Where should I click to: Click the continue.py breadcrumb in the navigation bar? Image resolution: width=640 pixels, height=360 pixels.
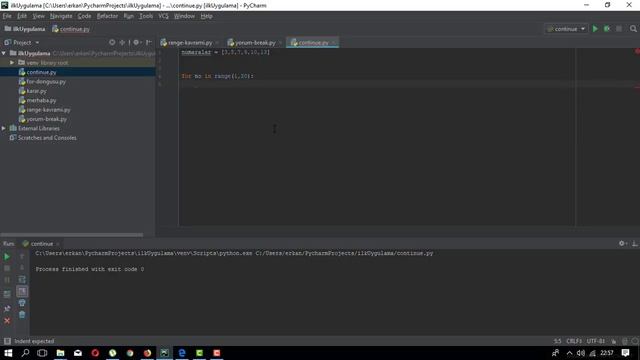pyautogui.click(x=71, y=29)
